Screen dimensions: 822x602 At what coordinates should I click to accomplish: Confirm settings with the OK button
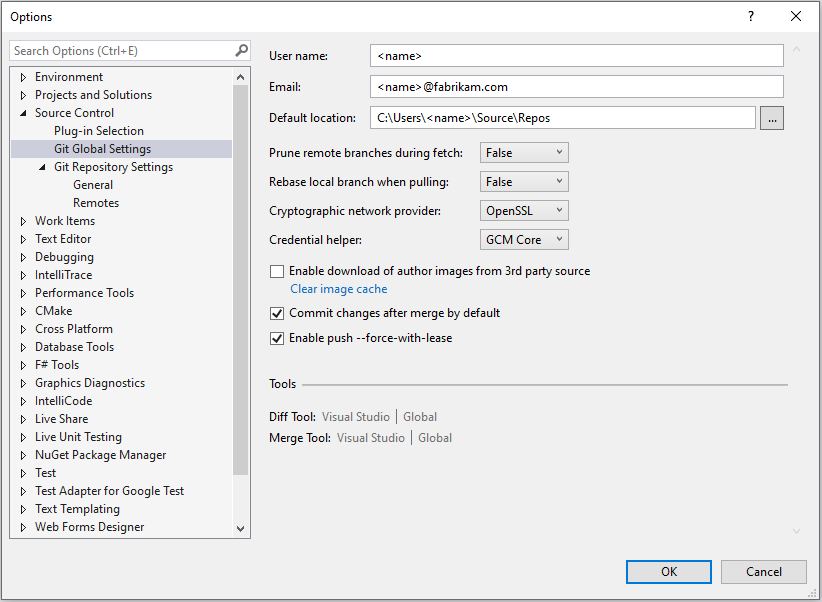click(x=668, y=572)
